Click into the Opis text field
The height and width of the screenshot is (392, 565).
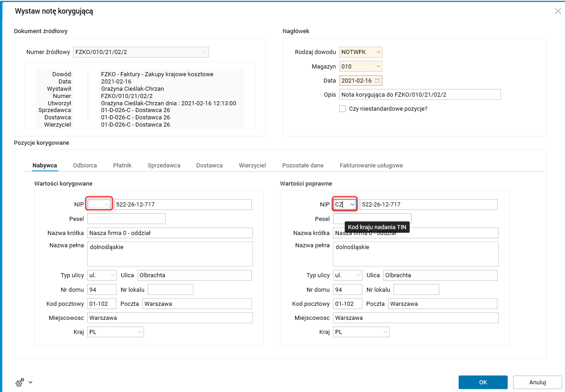420,94
